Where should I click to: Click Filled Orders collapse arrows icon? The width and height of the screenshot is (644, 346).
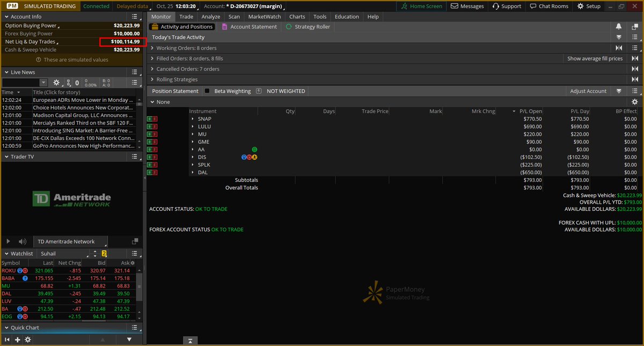pyautogui.click(x=635, y=58)
